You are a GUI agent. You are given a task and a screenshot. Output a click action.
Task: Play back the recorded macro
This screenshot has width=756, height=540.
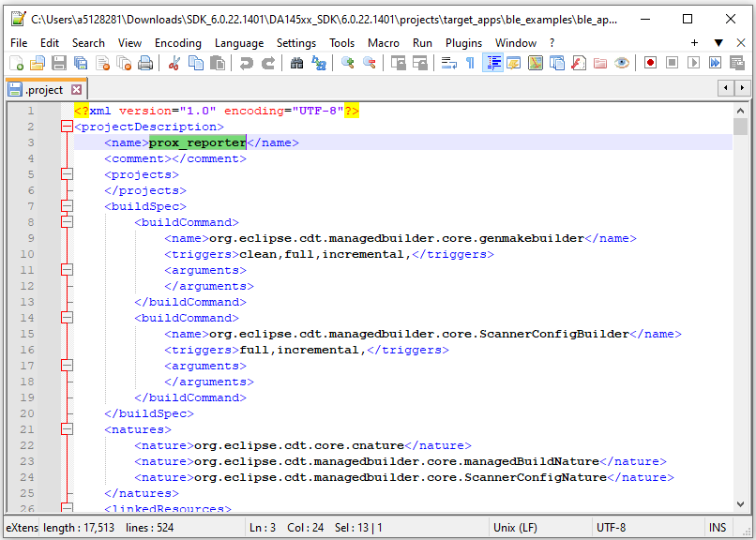(x=694, y=63)
